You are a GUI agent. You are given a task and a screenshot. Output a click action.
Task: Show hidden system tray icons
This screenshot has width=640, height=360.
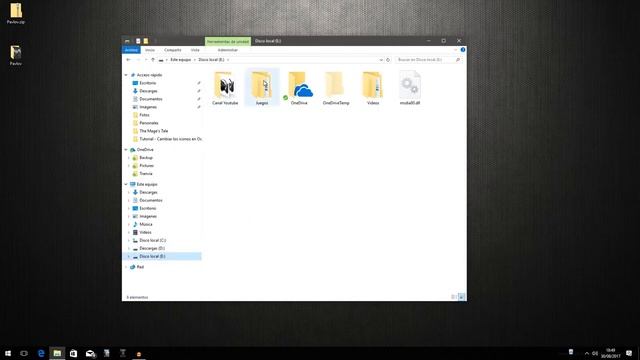tap(587, 353)
